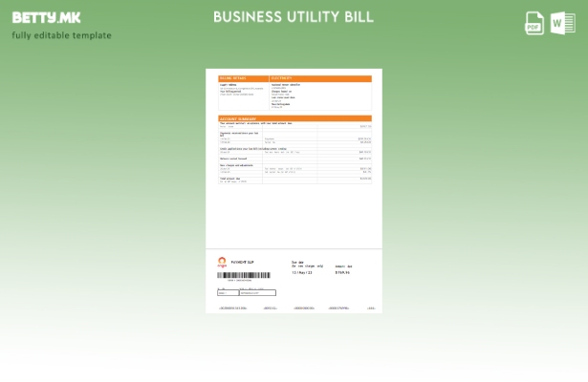588x382 pixels.
Task: Click the Word document format icon
Action: click(x=562, y=23)
